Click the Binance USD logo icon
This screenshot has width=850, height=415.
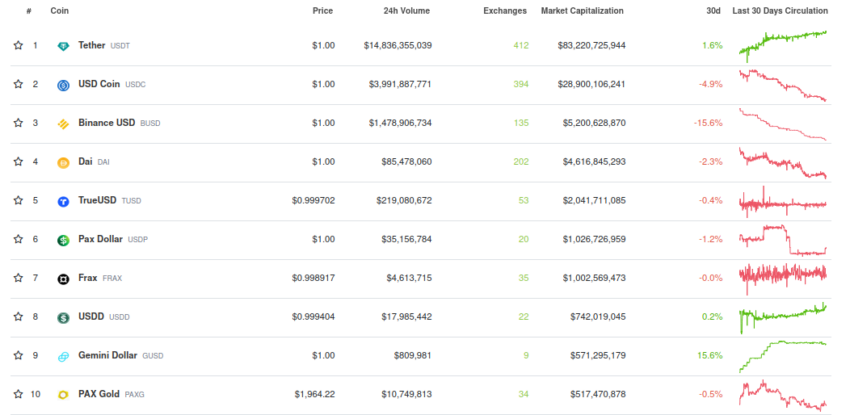[x=63, y=124]
